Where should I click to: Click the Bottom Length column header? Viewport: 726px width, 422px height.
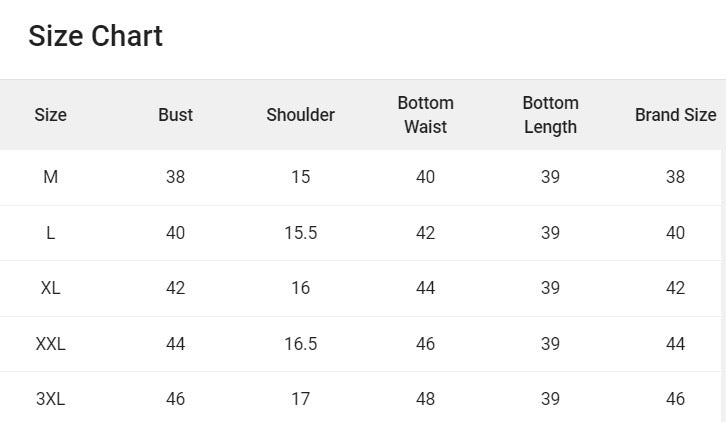pos(550,115)
